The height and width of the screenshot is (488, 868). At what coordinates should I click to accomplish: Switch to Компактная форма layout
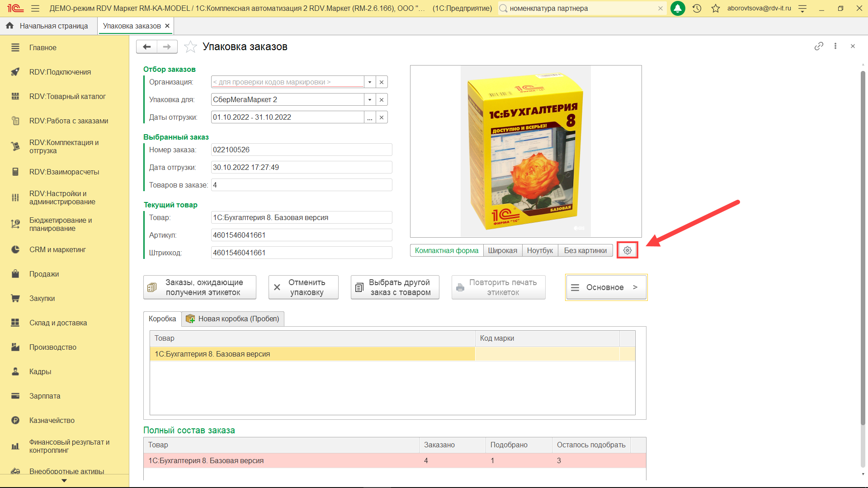click(446, 250)
